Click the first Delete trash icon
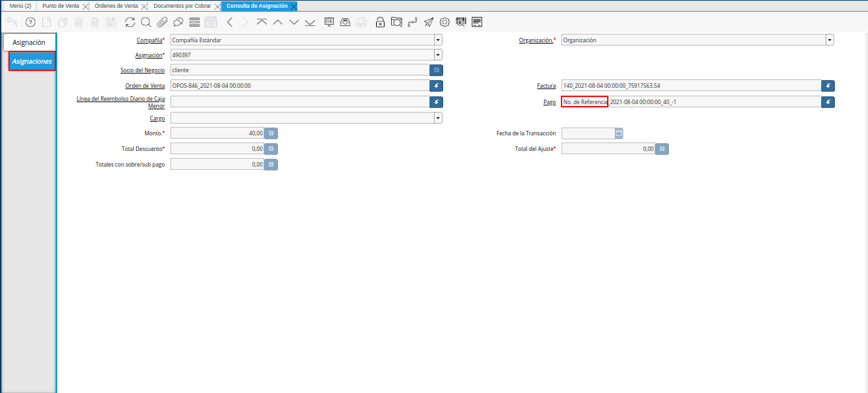 point(79,22)
